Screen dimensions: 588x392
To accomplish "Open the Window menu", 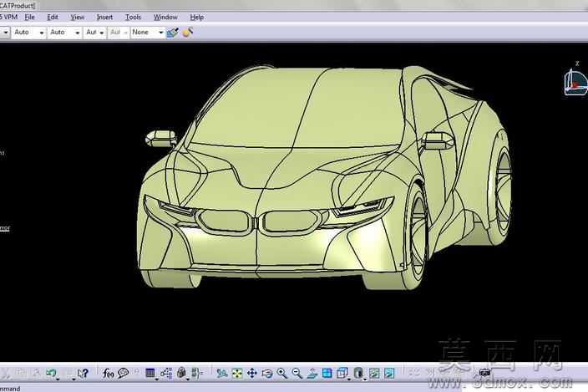I will 165,18.
